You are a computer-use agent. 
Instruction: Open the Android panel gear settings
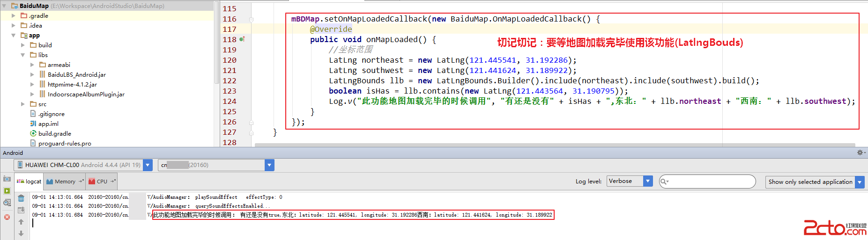point(860,153)
